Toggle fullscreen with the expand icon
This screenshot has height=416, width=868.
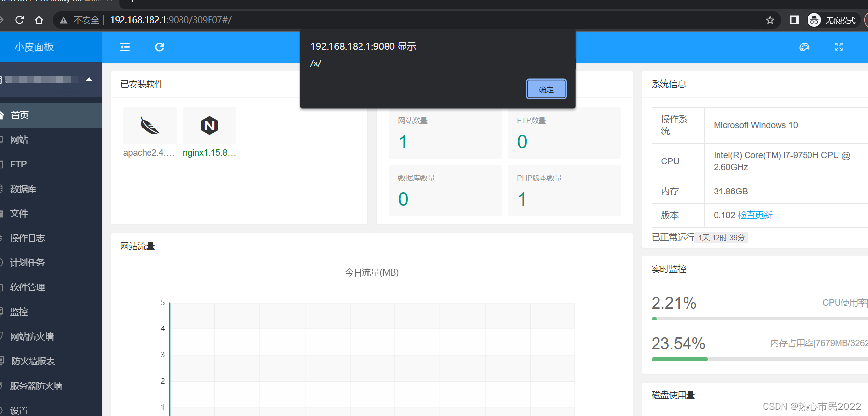pos(839,47)
